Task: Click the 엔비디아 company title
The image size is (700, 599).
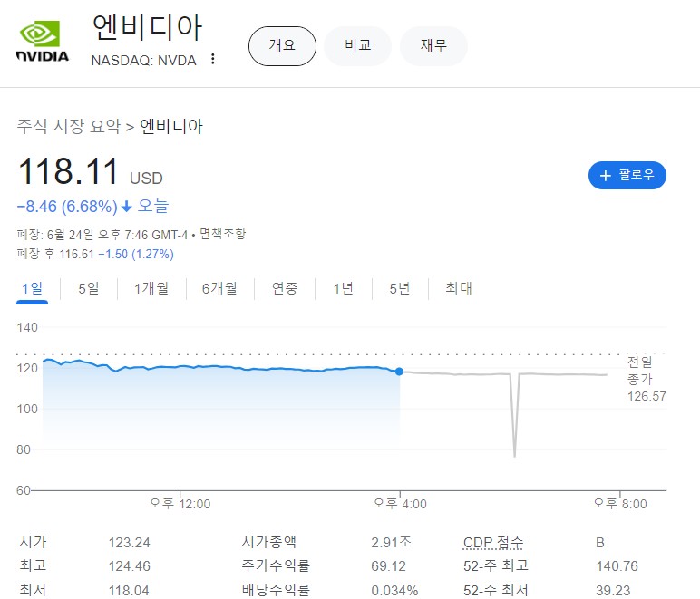Action: click(x=147, y=28)
